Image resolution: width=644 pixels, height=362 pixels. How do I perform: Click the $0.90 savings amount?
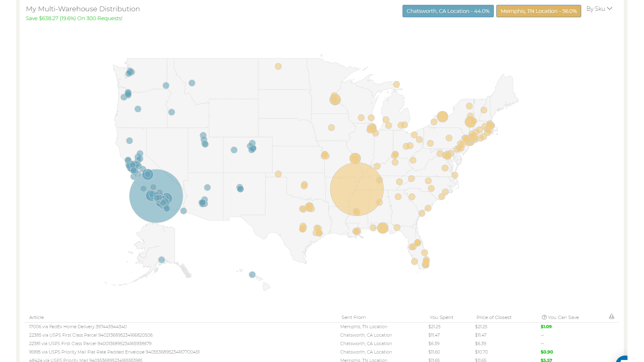547,352
